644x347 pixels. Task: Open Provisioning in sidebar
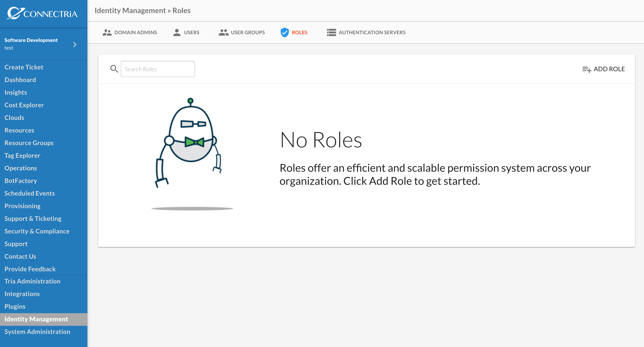pos(23,206)
